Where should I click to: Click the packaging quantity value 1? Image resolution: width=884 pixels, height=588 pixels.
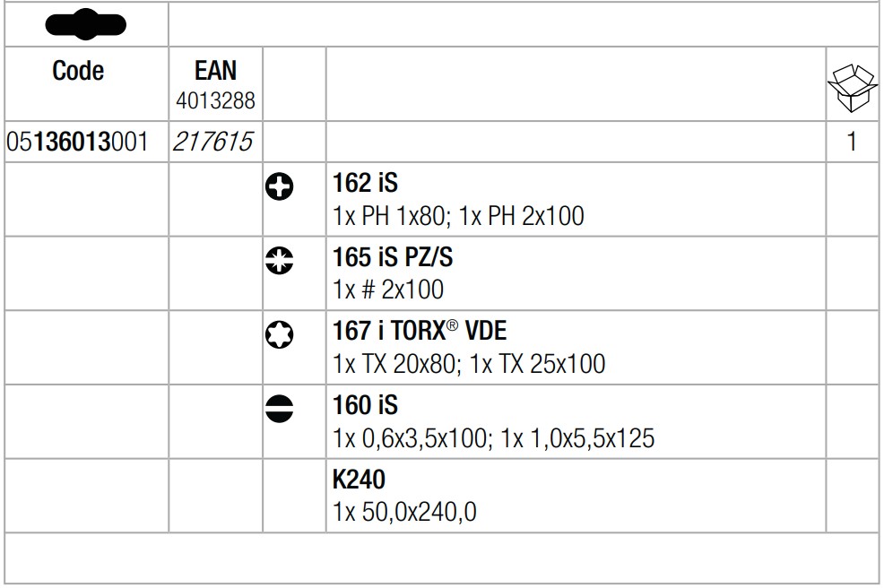coord(852,142)
